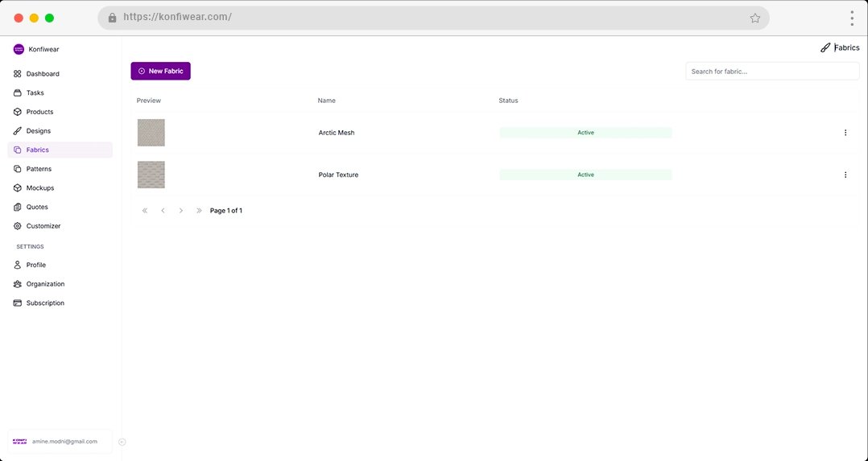Click the Subscription card icon
868x461 pixels.
point(18,303)
